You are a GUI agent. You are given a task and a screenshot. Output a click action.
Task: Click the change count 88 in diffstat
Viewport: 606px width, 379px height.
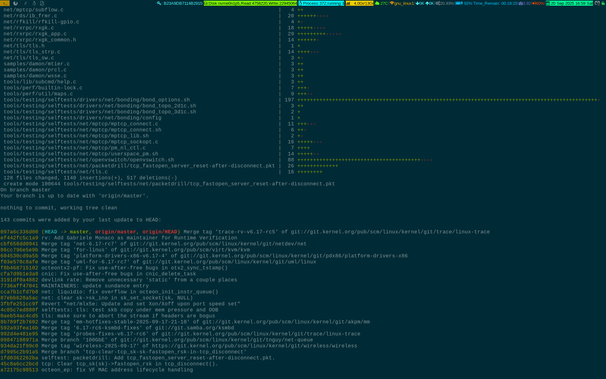tap(291, 160)
